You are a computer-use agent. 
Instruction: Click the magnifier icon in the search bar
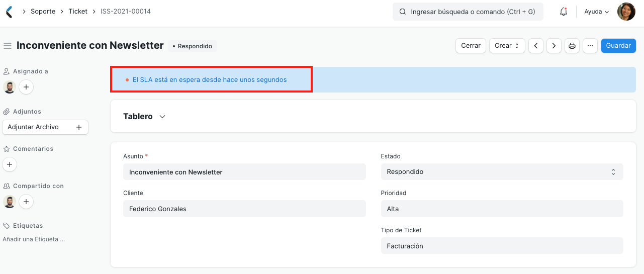tap(402, 12)
